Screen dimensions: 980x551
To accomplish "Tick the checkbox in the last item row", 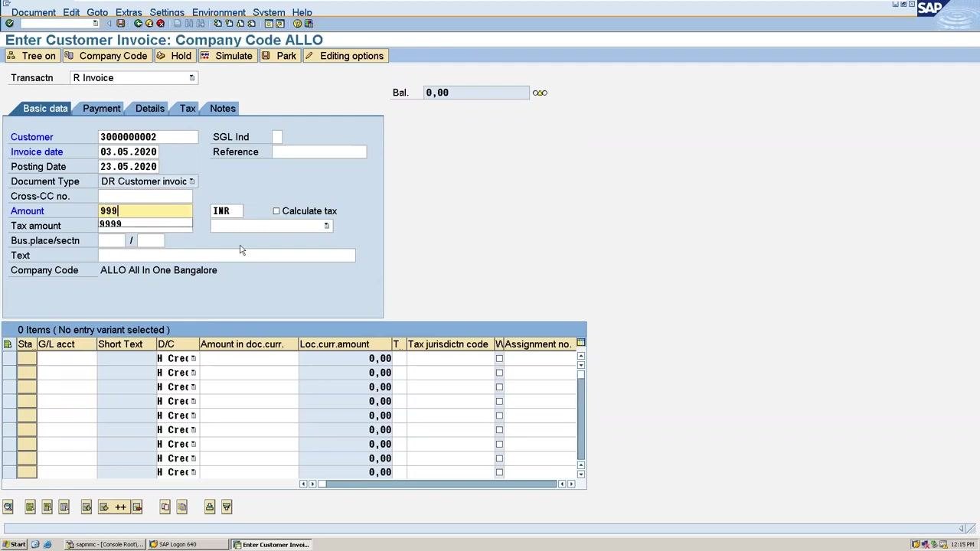I will 499,472.
